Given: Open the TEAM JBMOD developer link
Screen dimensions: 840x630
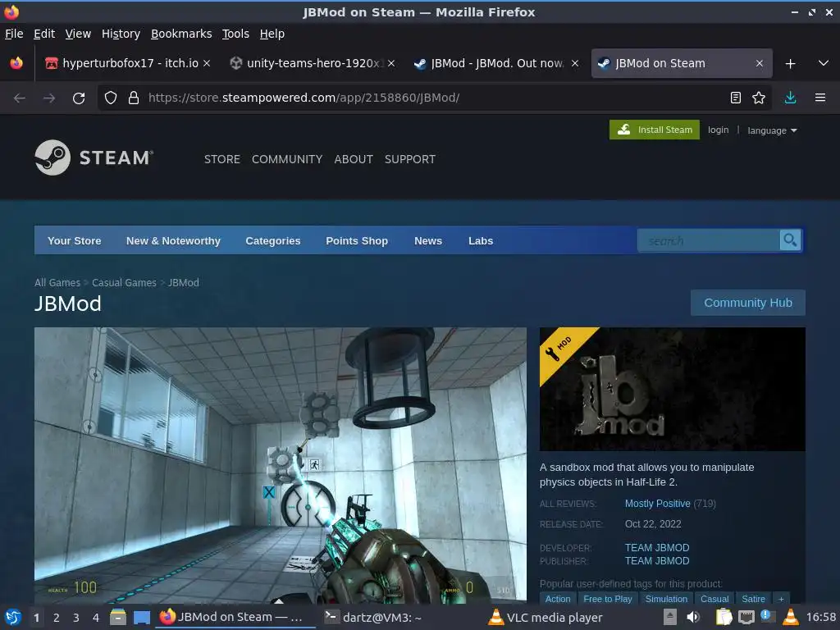Looking at the screenshot, I should 657,547.
